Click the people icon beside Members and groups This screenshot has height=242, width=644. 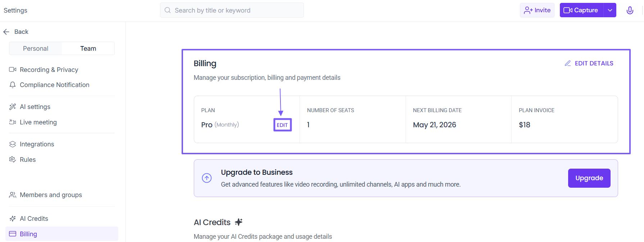(13, 195)
